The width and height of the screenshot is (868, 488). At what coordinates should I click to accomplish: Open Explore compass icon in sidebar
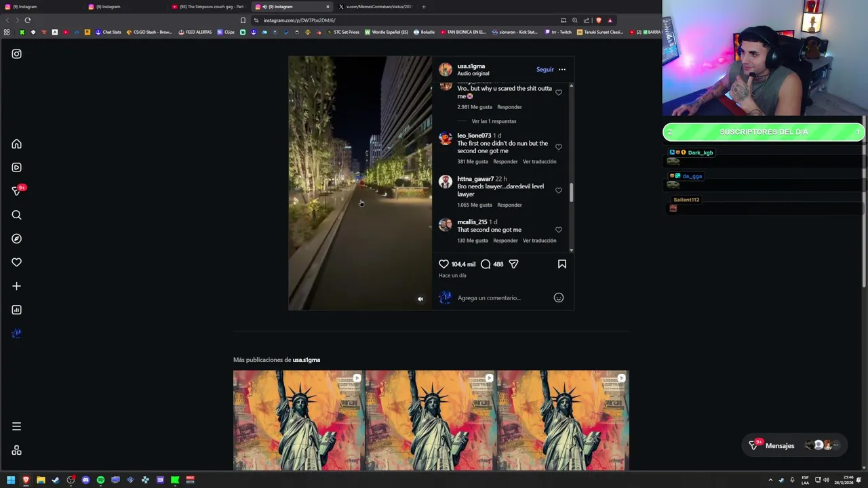tap(16, 239)
